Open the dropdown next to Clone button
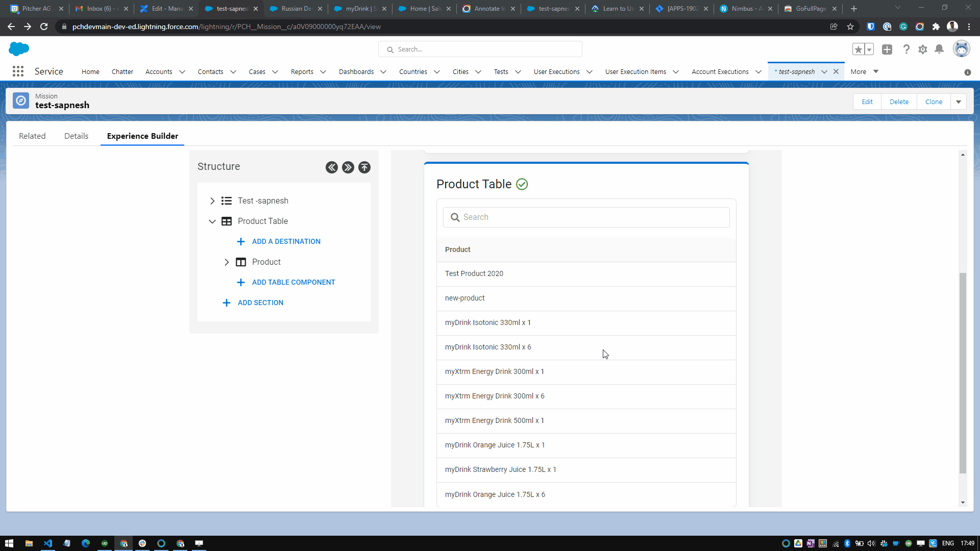980x551 pixels. click(959, 102)
